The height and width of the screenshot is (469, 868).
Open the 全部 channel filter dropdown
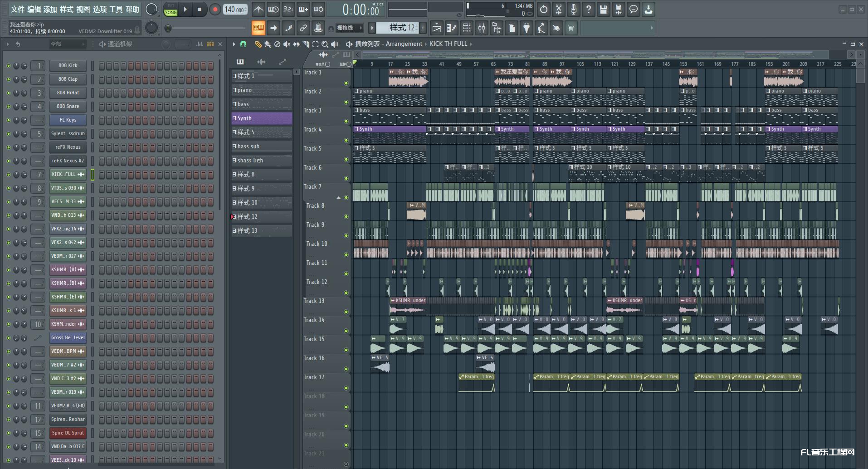(x=67, y=44)
